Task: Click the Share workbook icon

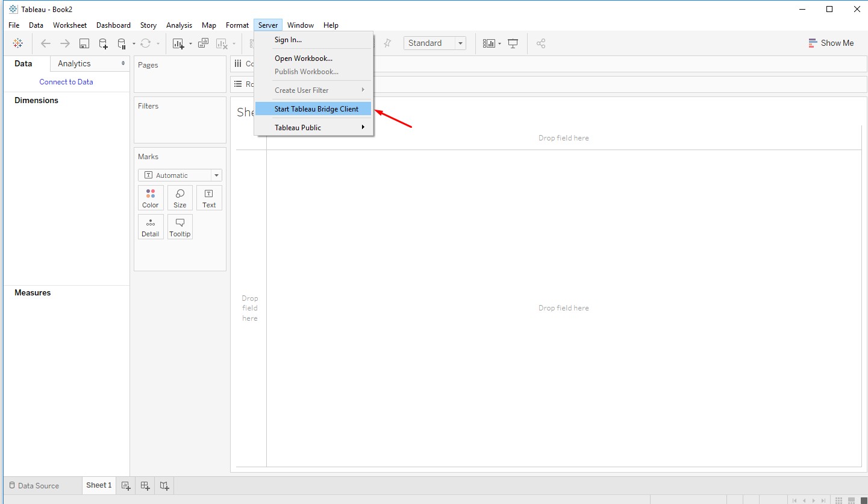Action: [541, 43]
